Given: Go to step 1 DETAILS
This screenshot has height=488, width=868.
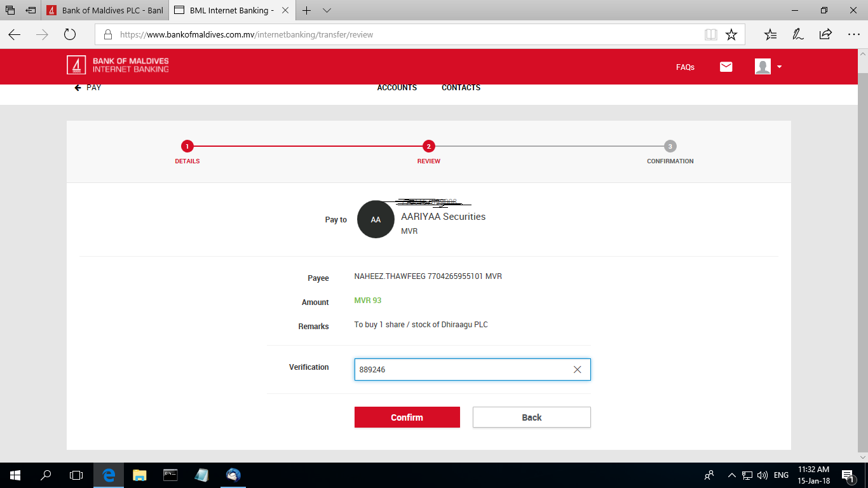Looking at the screenshot, I should (x=187, y=152).
